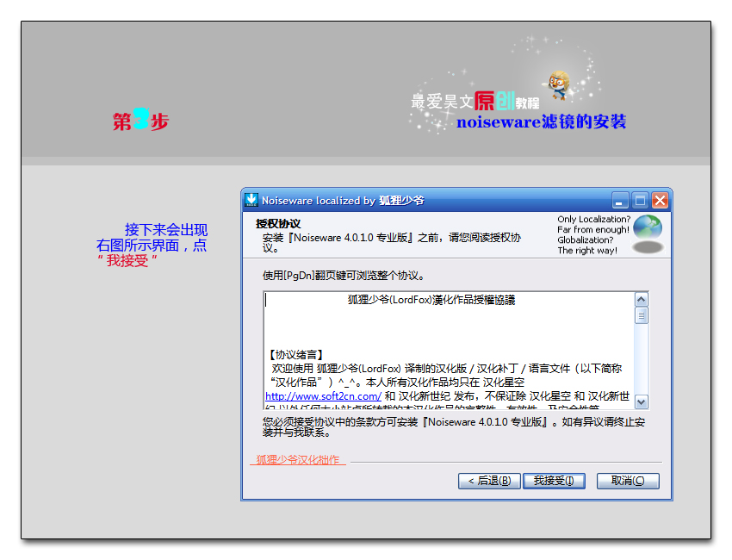Click the globe icon in the installer header
Image resolution: width=732 pixels, height=560 pixels.
648,227
